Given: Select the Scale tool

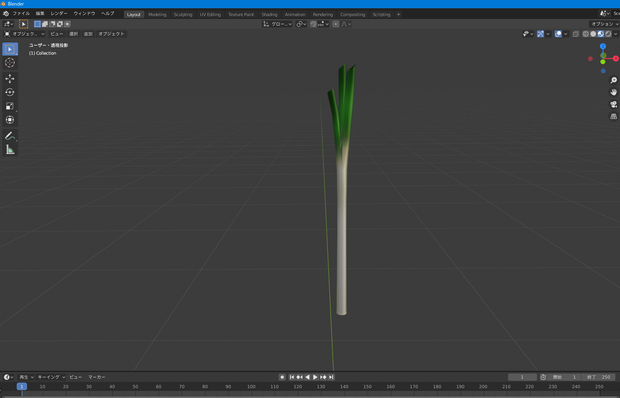Looking at the screenshot, I should pyautogui.click(x=10, y=106).
